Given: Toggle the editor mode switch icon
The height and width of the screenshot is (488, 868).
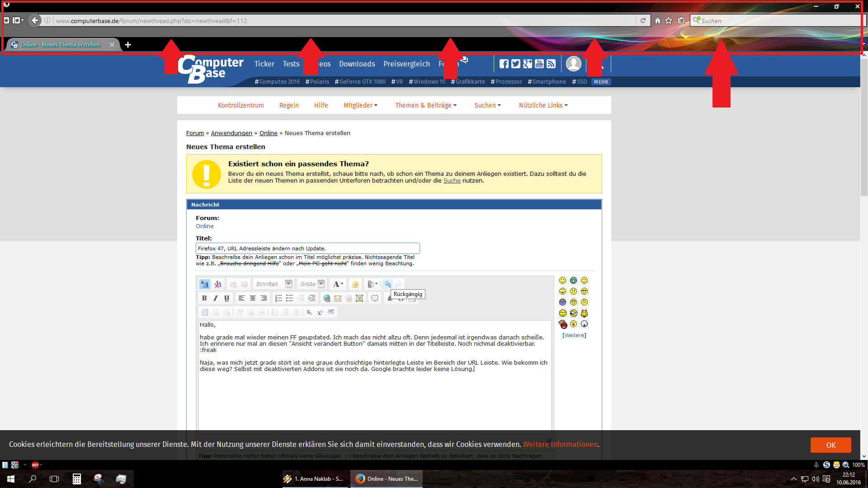Looking at the screenshot, I should pyautogui.click(x=205, y=284).
